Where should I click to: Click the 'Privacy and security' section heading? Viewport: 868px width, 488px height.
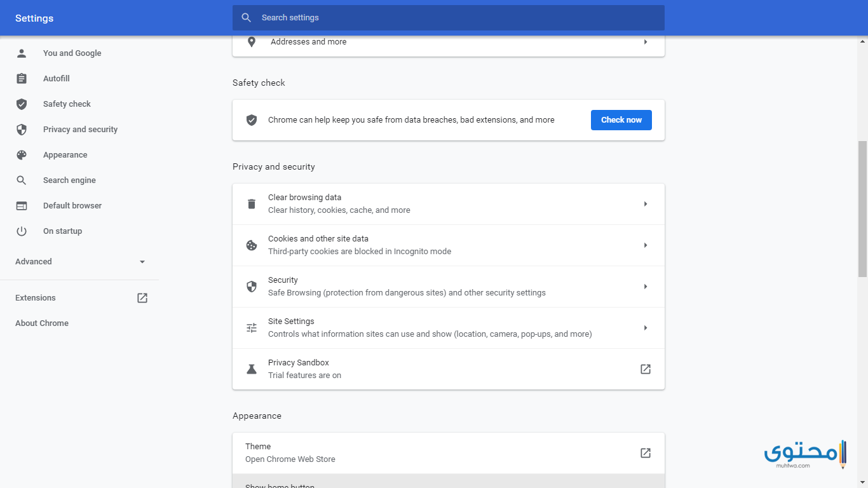pos(274,167)
